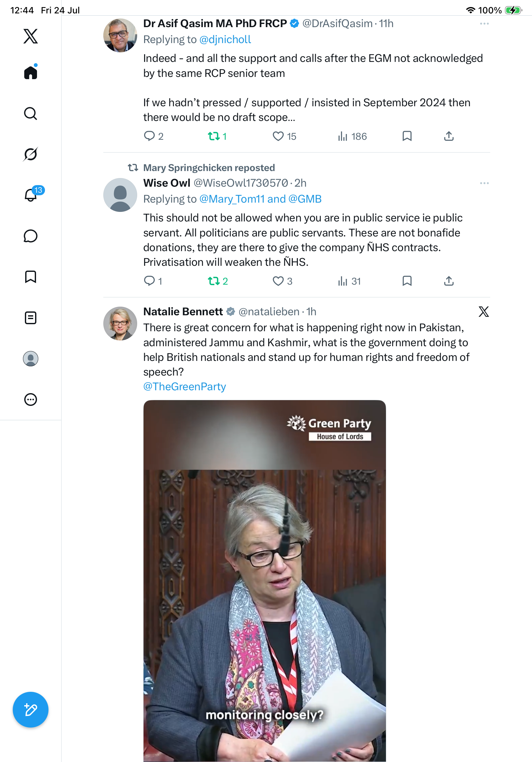Open the sidebar More circle menu
Image resolution: width=532 pixels, height=762 pixels.
pyautogui.click(x=31, y=399)
